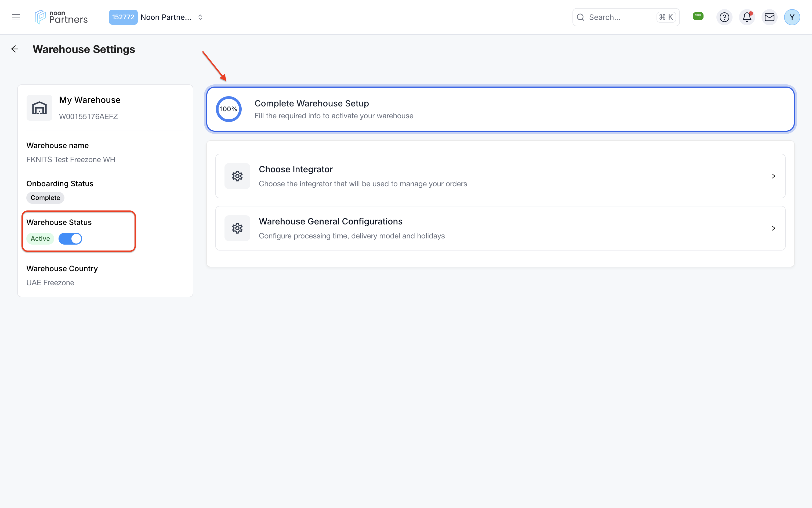This screenshot has height=508, width=812.
Task: Open the Choose Integrator section title
Action: (296, 169)
